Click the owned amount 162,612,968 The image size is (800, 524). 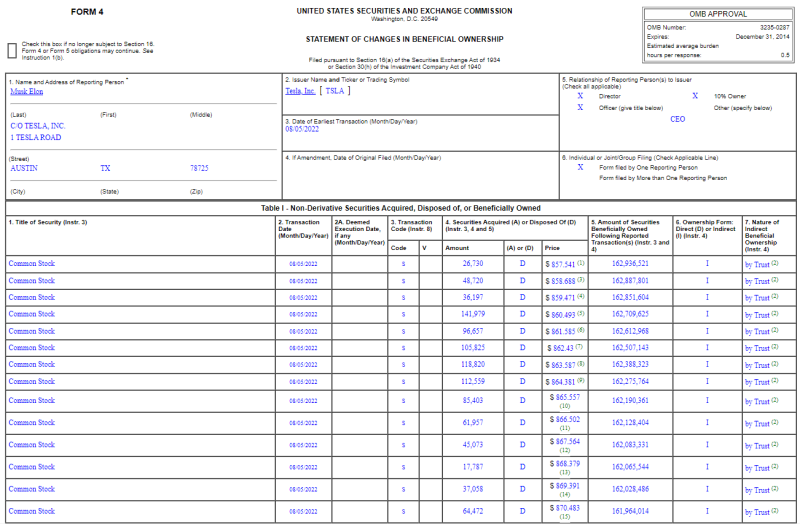[630, 331]
